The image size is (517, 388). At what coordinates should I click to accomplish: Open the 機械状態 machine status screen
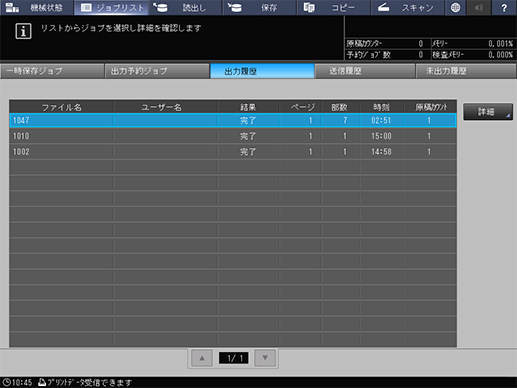36,8
